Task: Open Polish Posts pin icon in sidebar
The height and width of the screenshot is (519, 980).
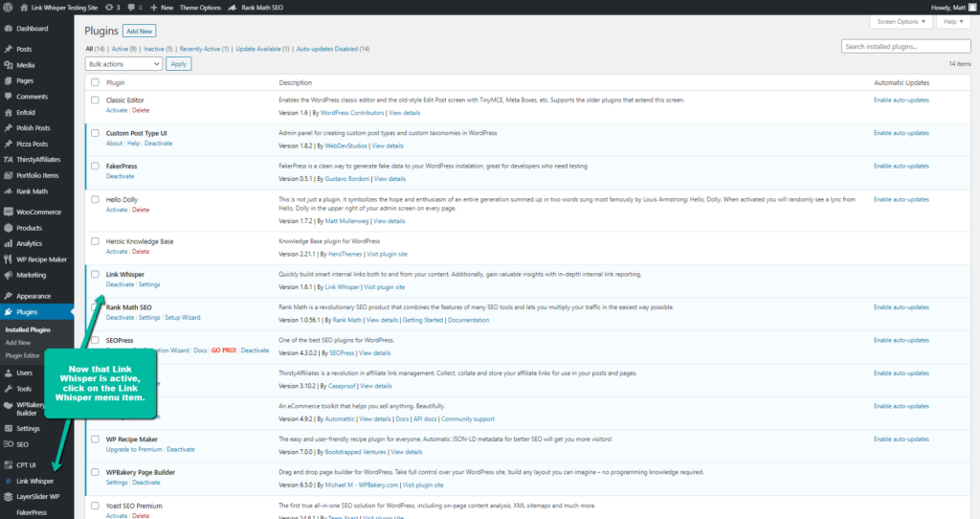Action: [x=8, y=127]
